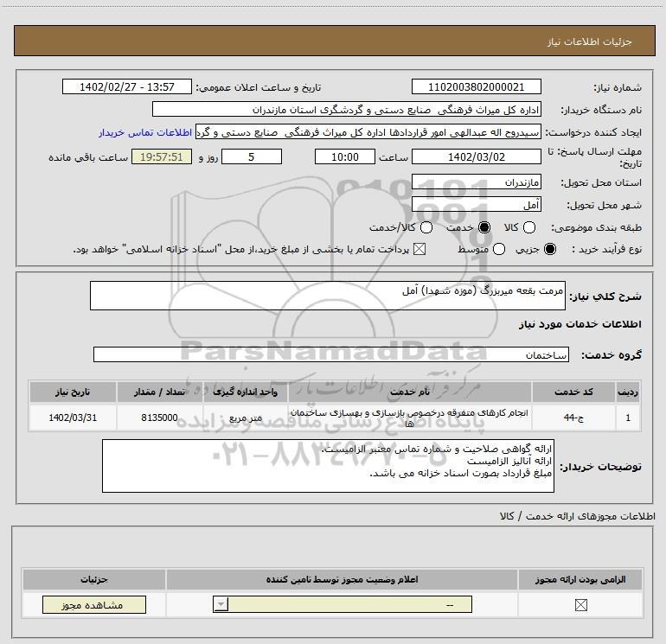Click the مشاهده مجوز button
This screenshot has height=644, width=666.
(x=94, y=605)
